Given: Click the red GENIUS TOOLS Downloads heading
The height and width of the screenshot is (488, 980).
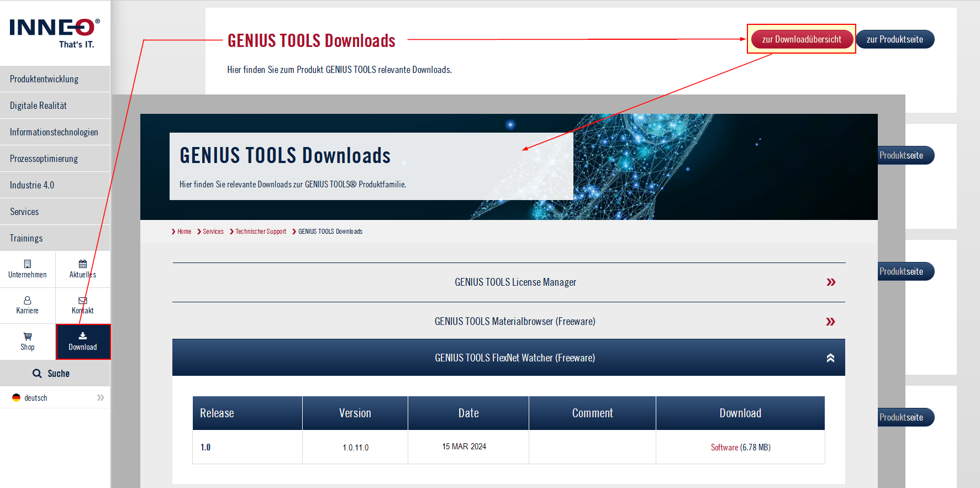Looking at the screenshot, I should (312, 40).
